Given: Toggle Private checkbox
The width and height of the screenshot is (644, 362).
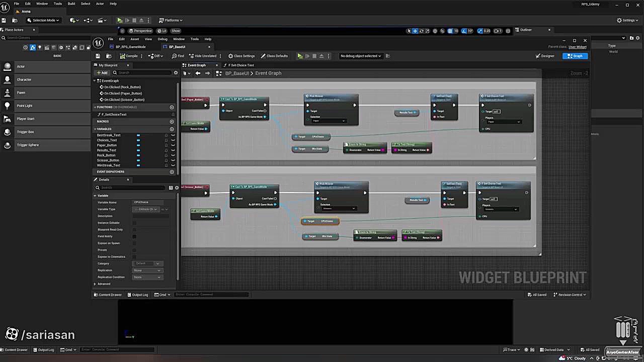Looking at the screenshot, I should pos(134,250).
